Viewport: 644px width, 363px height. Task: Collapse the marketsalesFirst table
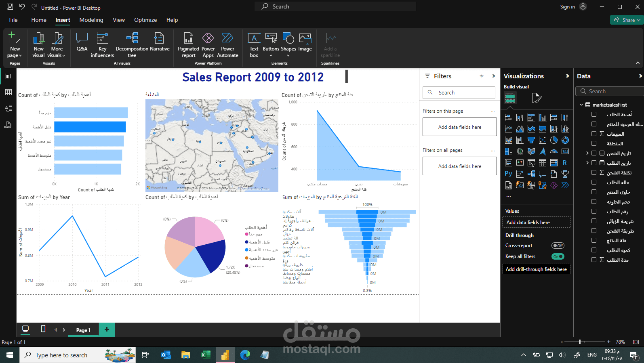581,105
